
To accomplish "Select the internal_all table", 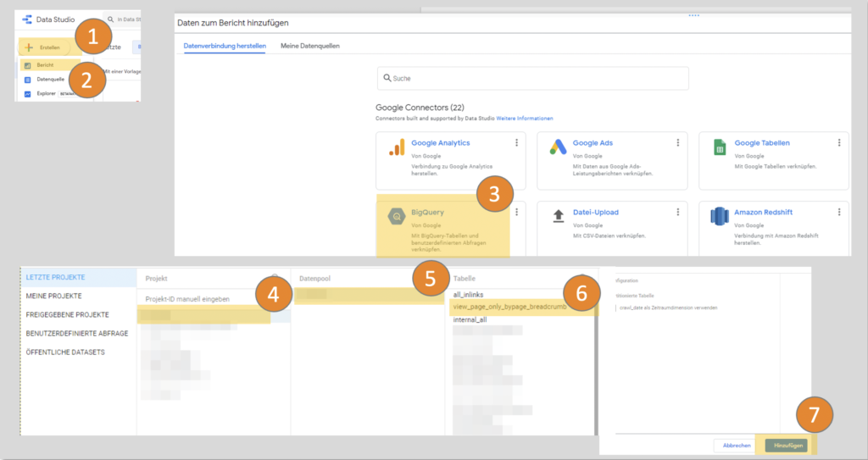I will point(470,319).
